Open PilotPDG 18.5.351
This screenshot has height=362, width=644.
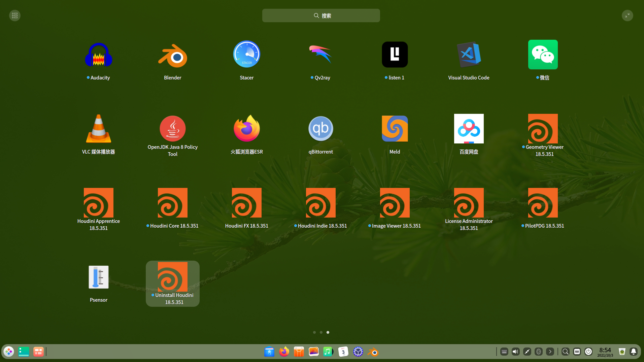[x=543, y=203]
